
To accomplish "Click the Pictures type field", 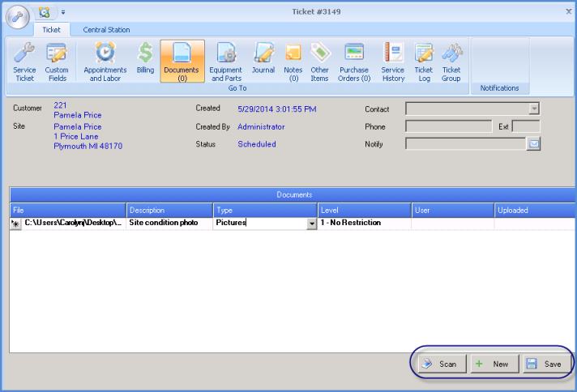I will (x=260, y=224).
